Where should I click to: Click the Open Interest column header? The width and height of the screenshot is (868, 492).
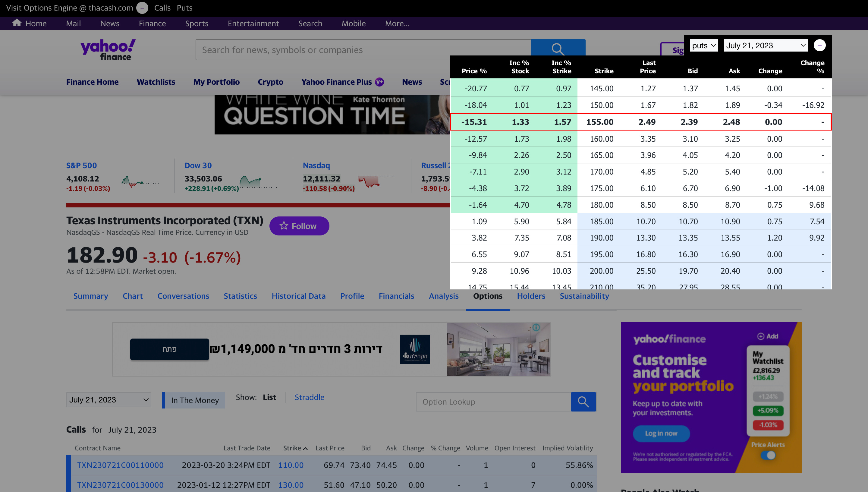[x=515, y=448]
